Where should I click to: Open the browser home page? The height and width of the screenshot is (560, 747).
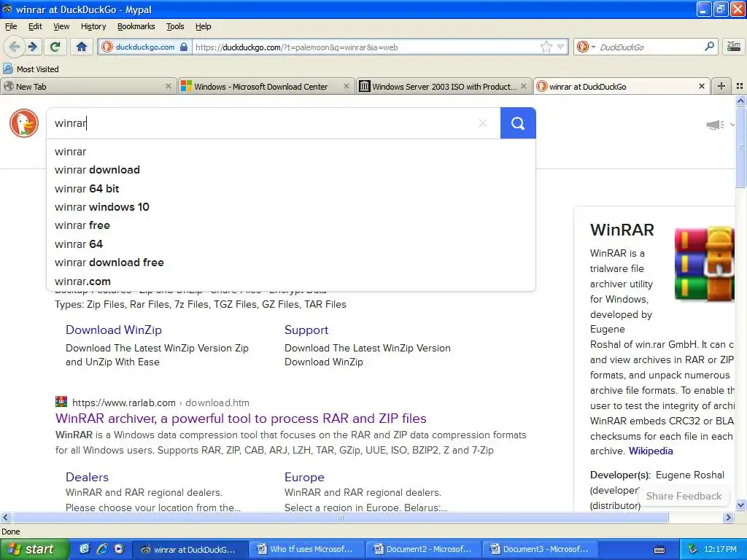82,47
